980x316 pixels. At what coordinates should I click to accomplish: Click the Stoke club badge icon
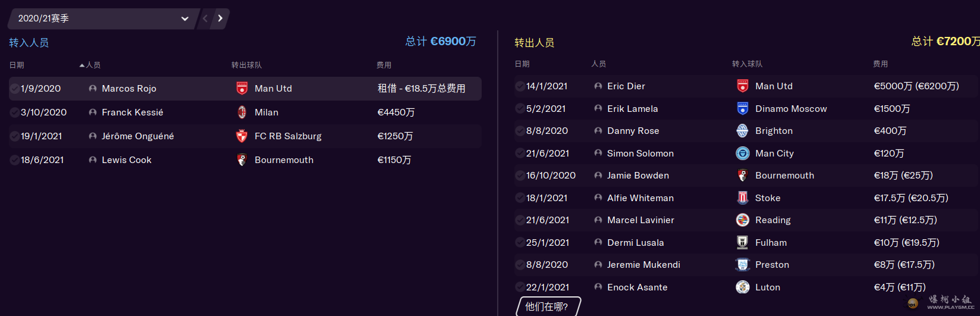coord(743,198)
